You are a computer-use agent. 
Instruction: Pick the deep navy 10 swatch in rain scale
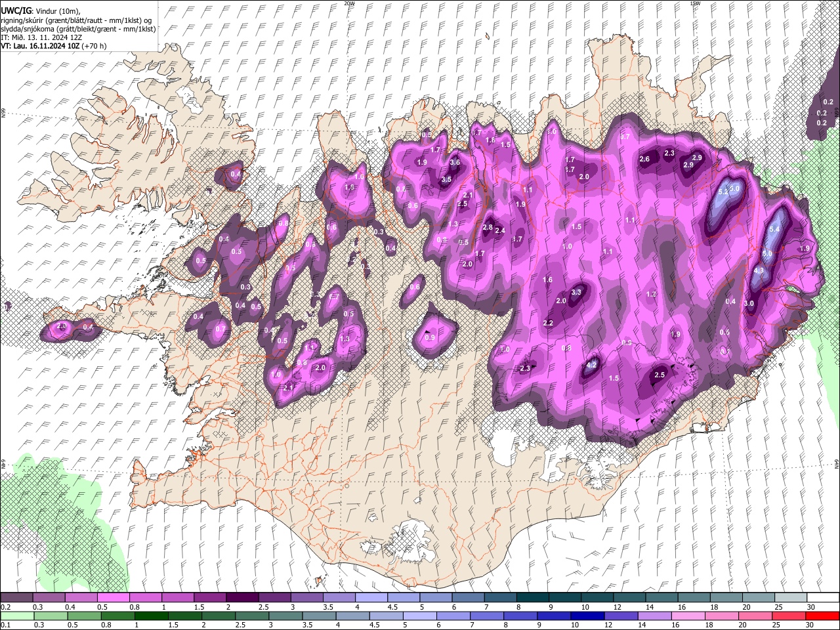(587, 616)
